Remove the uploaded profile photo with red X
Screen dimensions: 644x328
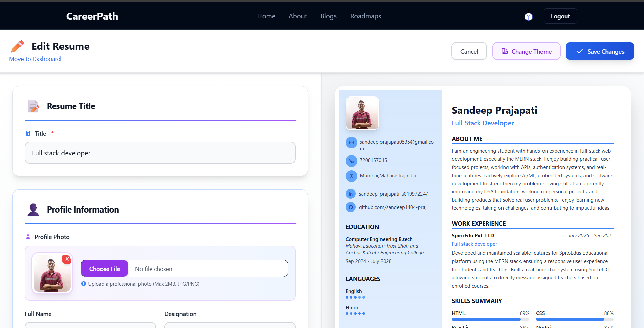(x=67, y=259)
